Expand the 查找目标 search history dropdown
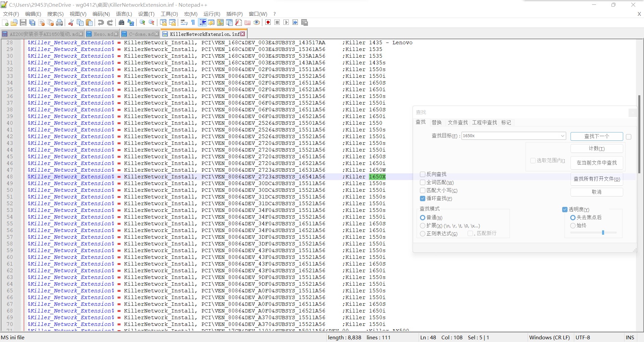 tap(562, 136)
